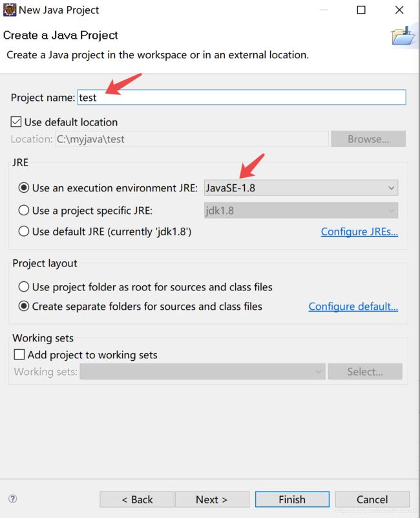Click the help question mark icon

point(12,499)
